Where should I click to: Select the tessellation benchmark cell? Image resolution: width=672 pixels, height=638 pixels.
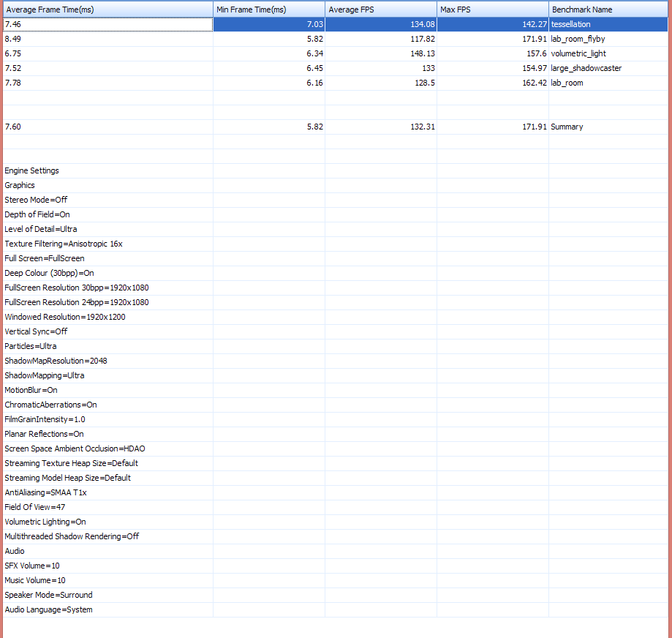point(570,24)
